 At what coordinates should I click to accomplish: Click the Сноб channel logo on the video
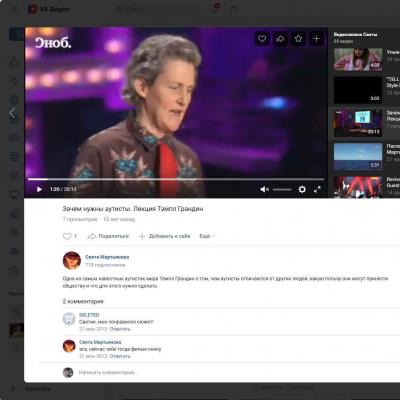pos(53,43)
